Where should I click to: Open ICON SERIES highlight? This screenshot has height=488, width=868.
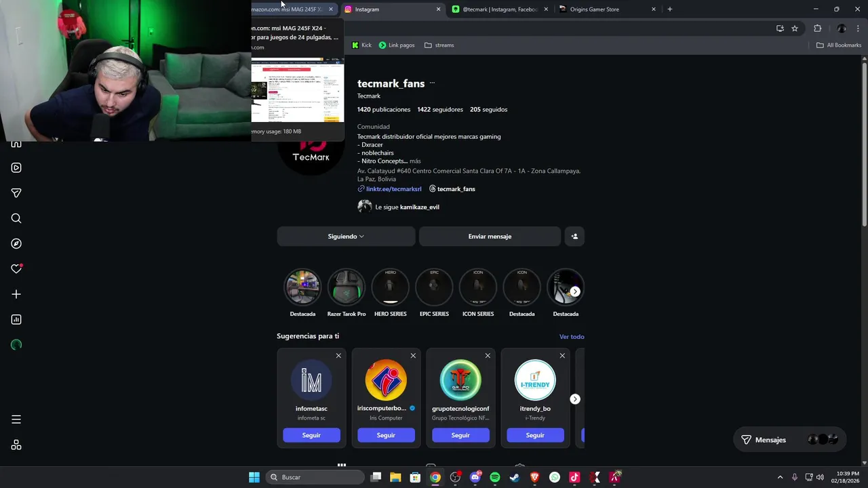[478, 288]
